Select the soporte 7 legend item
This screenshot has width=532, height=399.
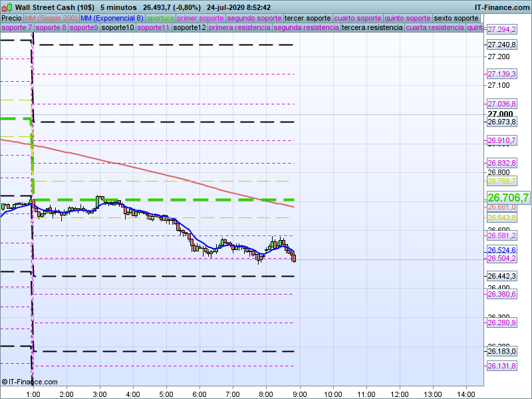click(x=17, y=28)
